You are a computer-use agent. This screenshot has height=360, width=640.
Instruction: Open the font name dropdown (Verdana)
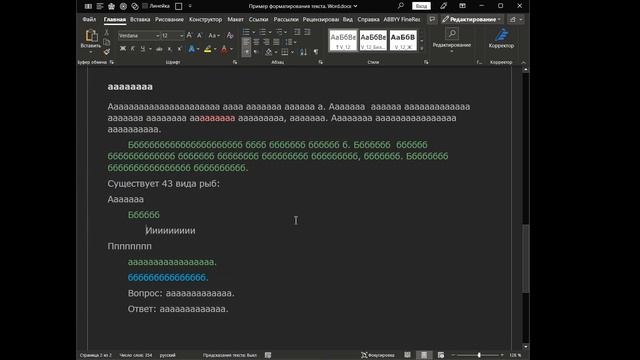coord(158,36)
